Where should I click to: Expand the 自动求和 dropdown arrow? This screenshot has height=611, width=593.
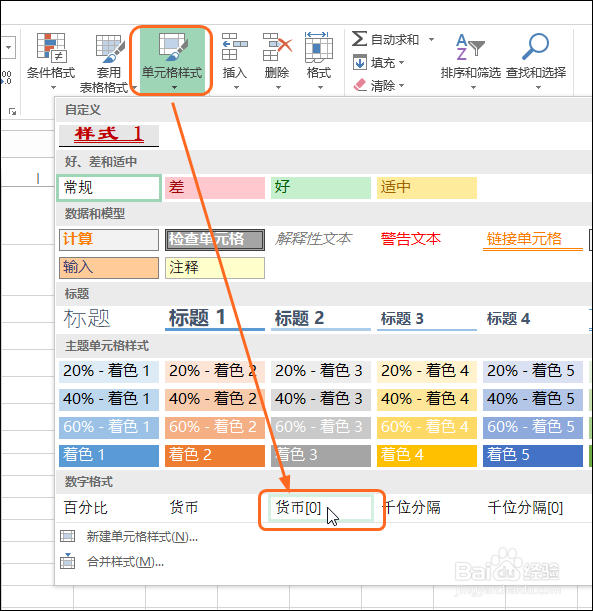click(x=431, y=39)
